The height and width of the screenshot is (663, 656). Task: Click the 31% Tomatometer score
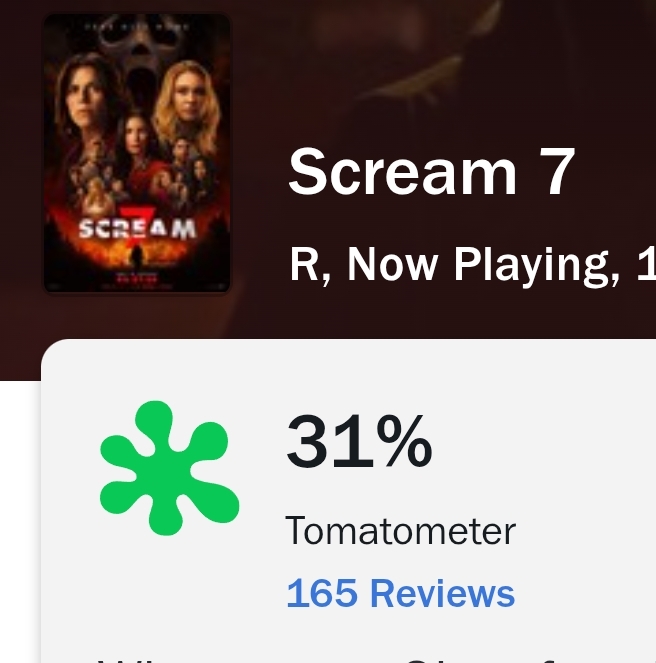pos(359,441)
